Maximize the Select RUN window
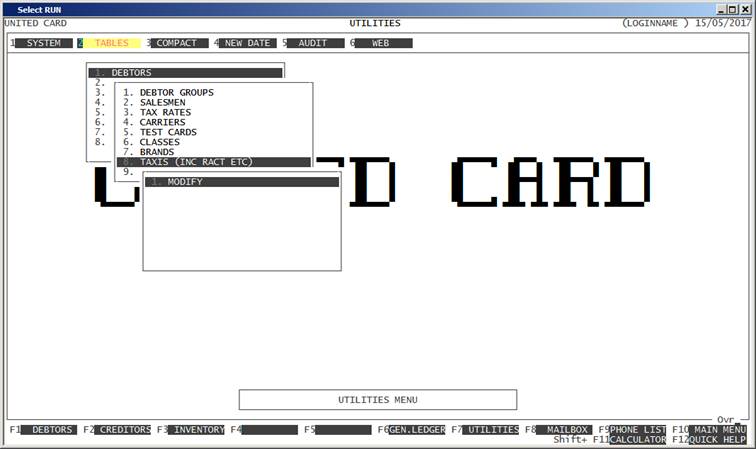 732,10
